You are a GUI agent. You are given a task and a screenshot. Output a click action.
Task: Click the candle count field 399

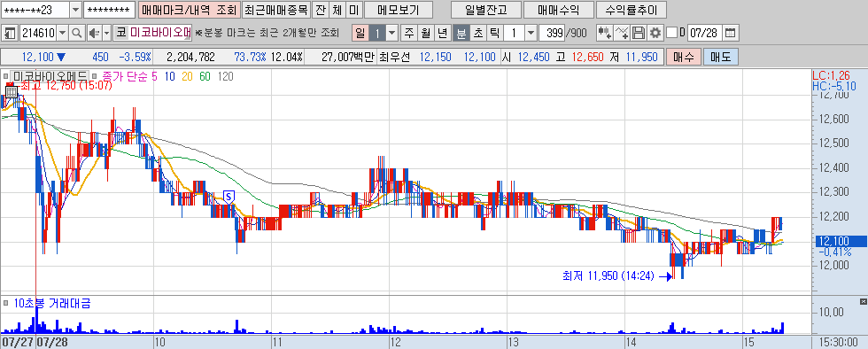tap(551, 34)
